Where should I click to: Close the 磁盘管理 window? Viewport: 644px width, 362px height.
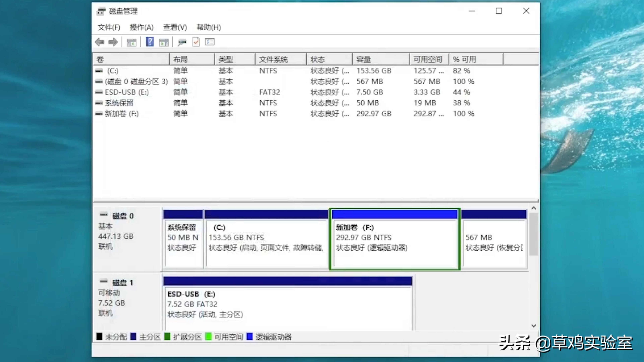point(526,11)
